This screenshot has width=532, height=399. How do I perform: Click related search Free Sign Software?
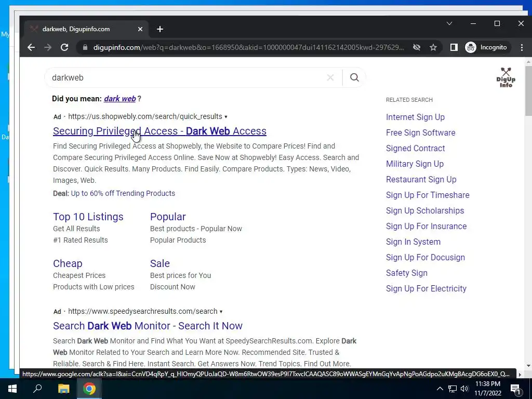pos(421,132)
